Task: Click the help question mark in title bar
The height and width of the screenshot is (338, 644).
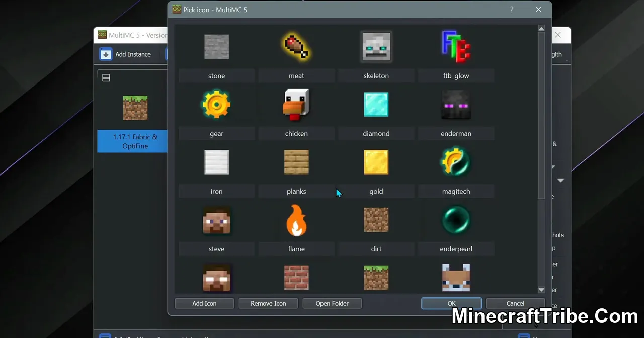Action: point(512,10)
